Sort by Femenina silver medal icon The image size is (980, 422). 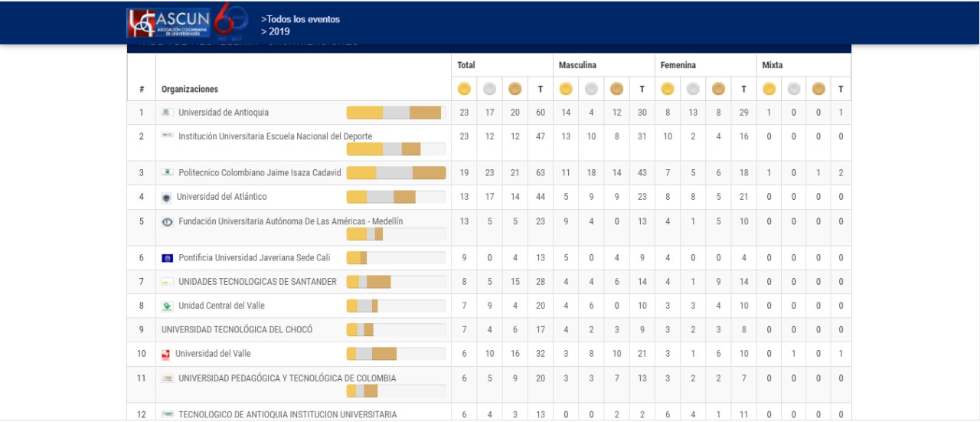pyautogui.click(x=693, y=89)
